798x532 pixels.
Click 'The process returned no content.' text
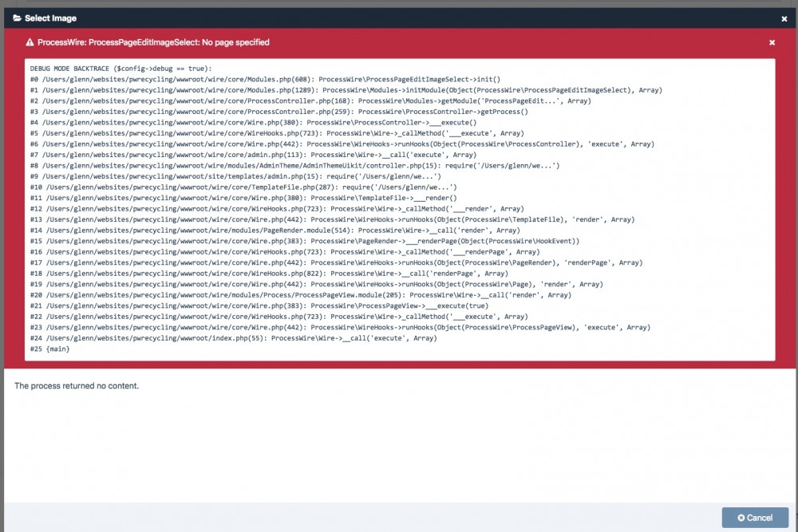click(77, 386)
